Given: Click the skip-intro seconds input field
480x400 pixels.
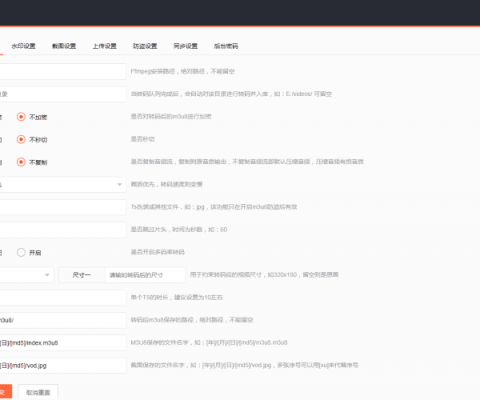Looking at the screenshot, I should click(x=63, y=230).
